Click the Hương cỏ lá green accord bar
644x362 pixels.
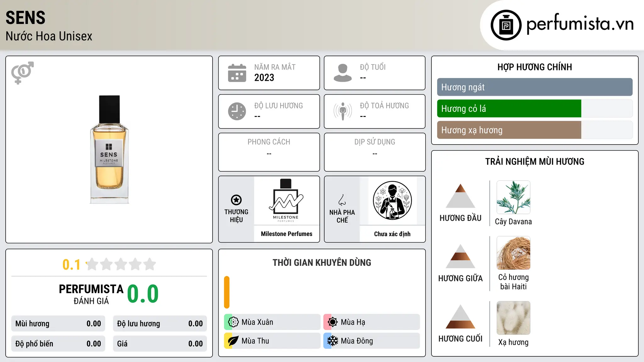509,109
